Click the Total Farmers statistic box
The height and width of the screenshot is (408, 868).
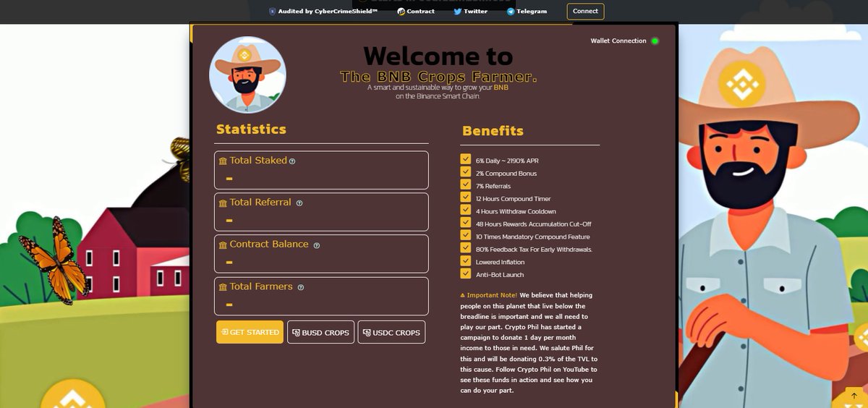(x=321, y=296)
